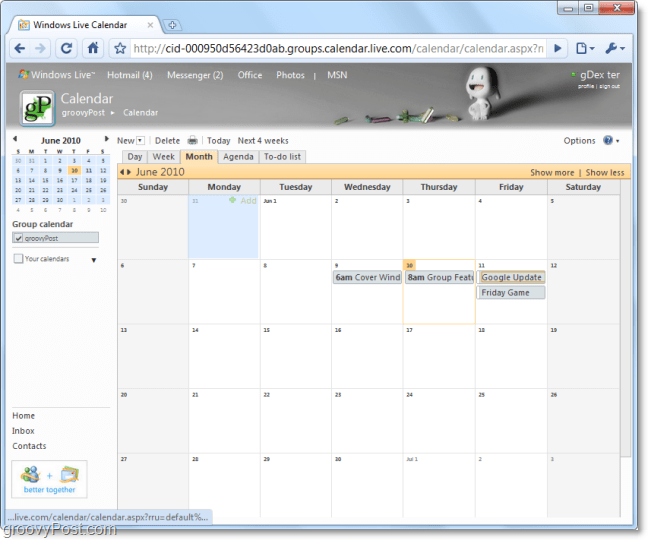Click the Home link in sidebar

click(23, 416)
